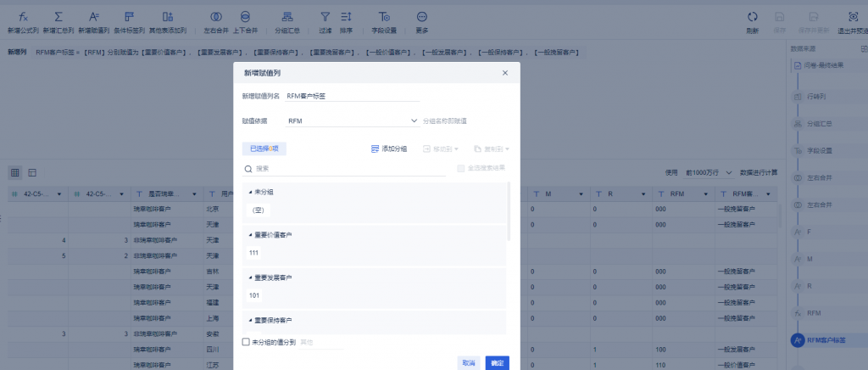Collapse the 重要价值客户 group
The height and width of the screenshot is (370, 868).
(x=250, y=235)
